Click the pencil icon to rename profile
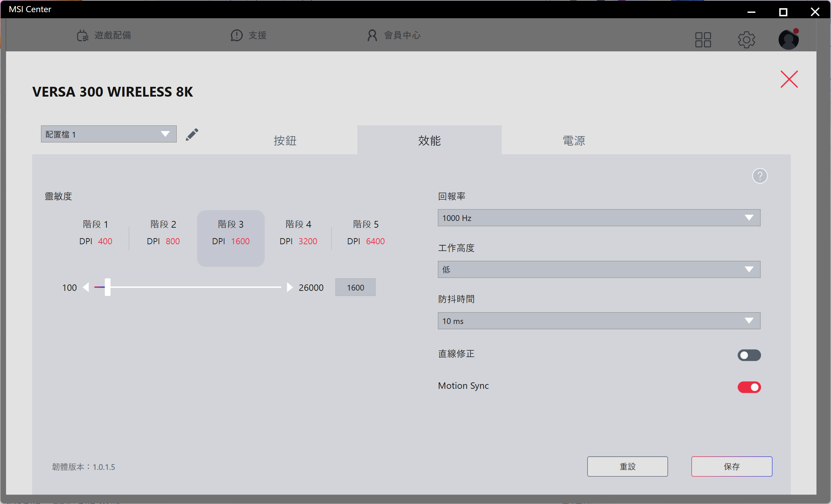 click(x=192, y=134)
